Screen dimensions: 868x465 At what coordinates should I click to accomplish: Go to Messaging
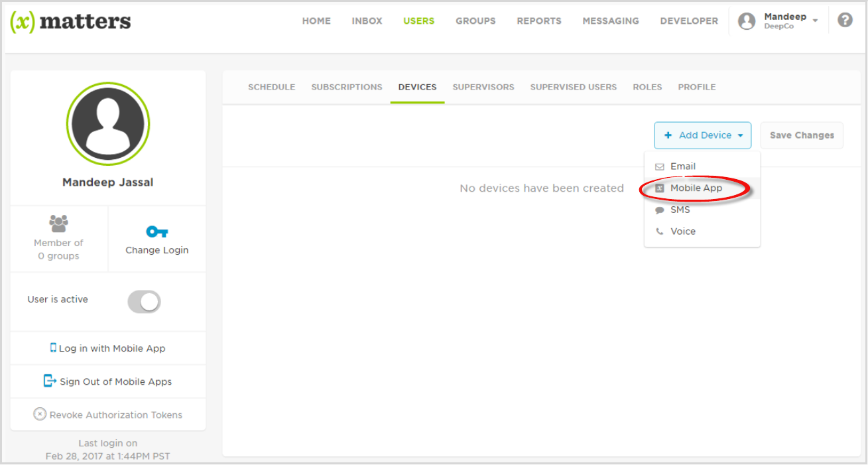(611, 21)
